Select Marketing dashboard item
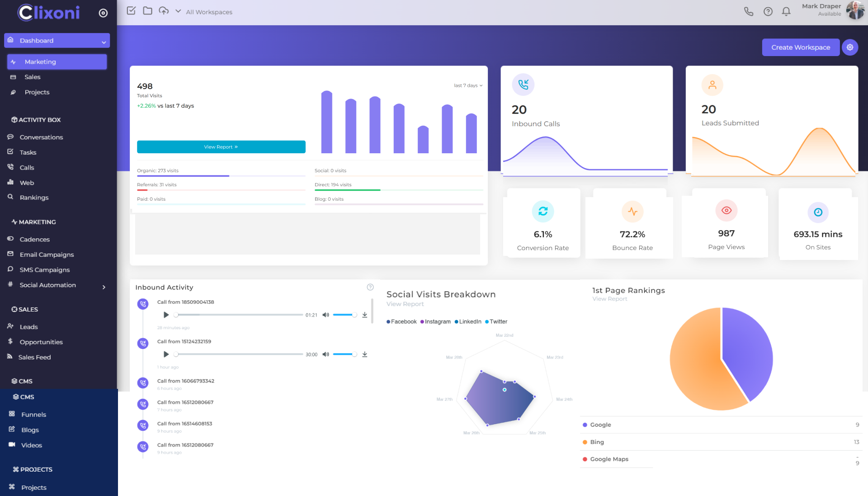 (x=57, y=62)
